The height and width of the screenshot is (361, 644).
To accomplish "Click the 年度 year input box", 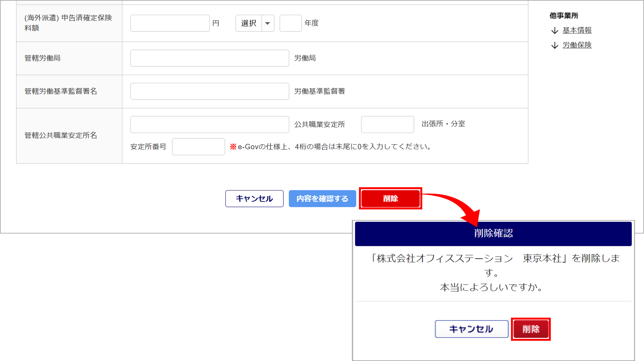I will (291, 23).
